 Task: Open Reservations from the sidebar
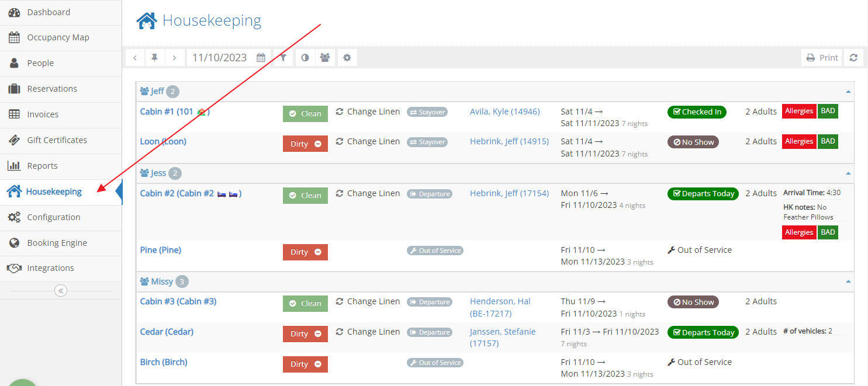[52, 89]
